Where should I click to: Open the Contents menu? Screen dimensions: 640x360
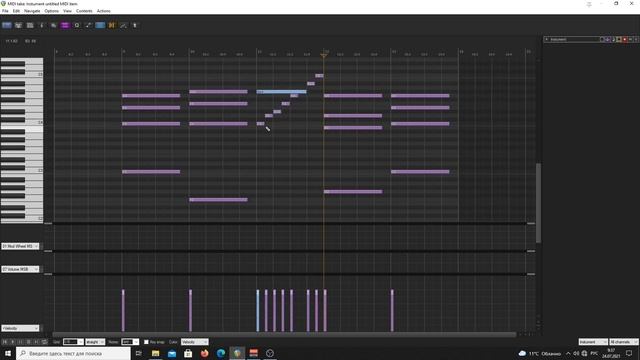(x=84, y=11)
